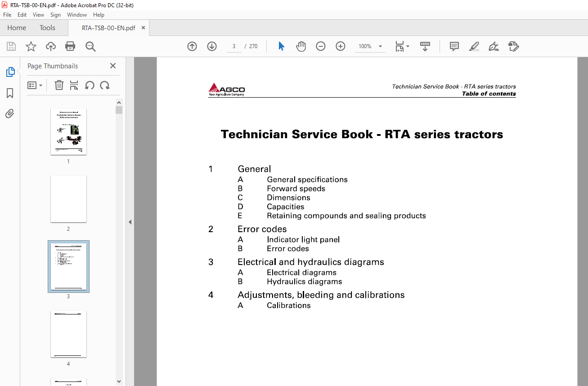
Task: Open the Sign menu
Action: click(55, 15)
